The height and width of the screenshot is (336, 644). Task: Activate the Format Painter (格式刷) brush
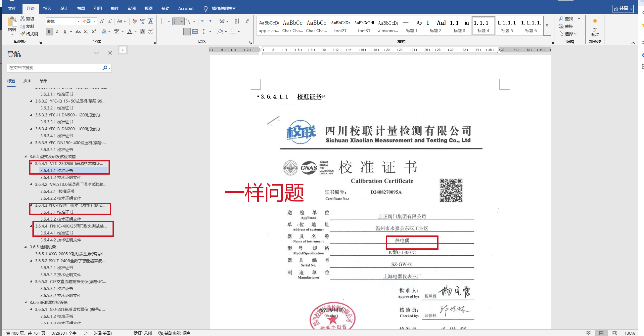(x=23, y=34)
